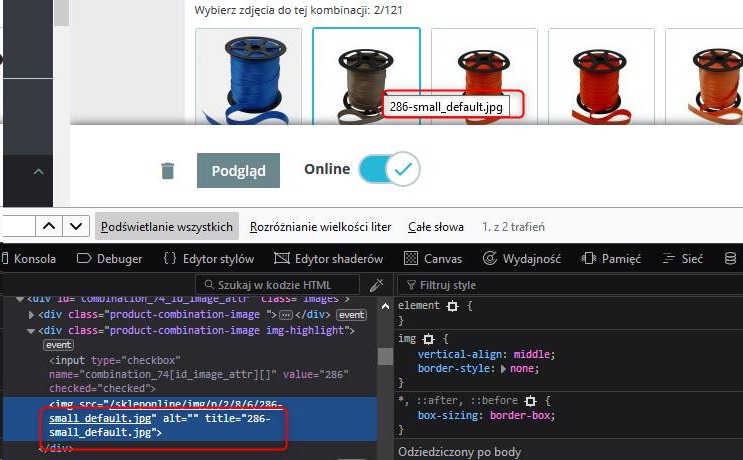Click the sidebar collapse chevron up
The width and height of the screenshot is (743, 460).
click(39, 172)
